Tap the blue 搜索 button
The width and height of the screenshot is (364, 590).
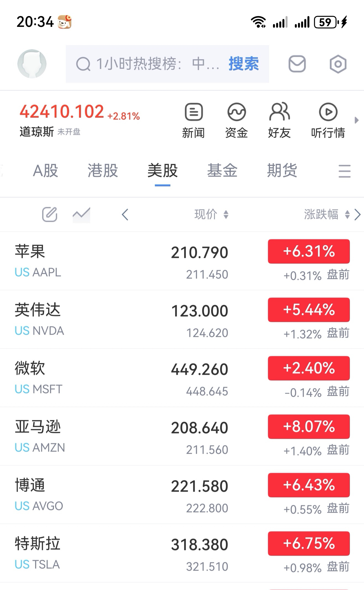[244, 64]
